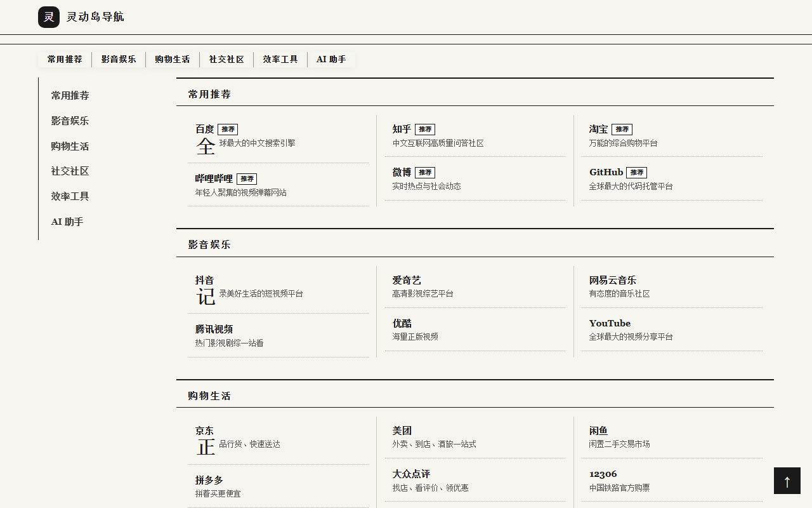Click the 推荐 badge beside 百度
812x508 pixels.
228,130
